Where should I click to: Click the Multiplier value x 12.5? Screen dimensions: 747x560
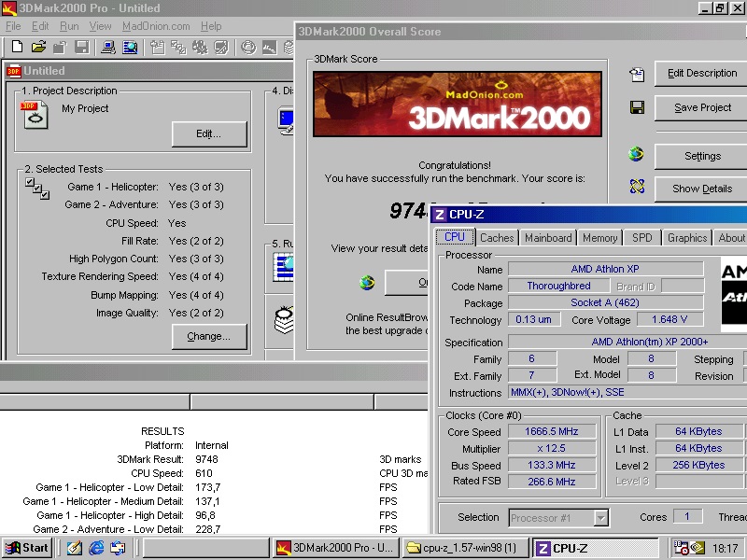point(552,449)
